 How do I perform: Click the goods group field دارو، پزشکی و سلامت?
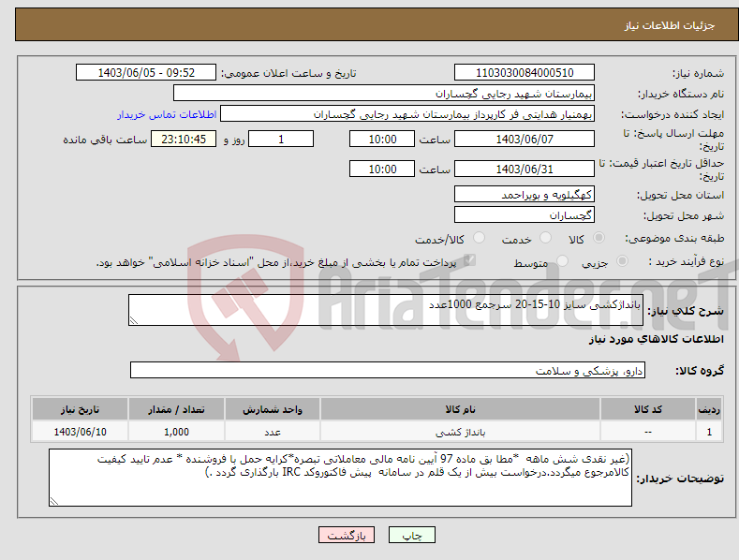click(388, 370)
